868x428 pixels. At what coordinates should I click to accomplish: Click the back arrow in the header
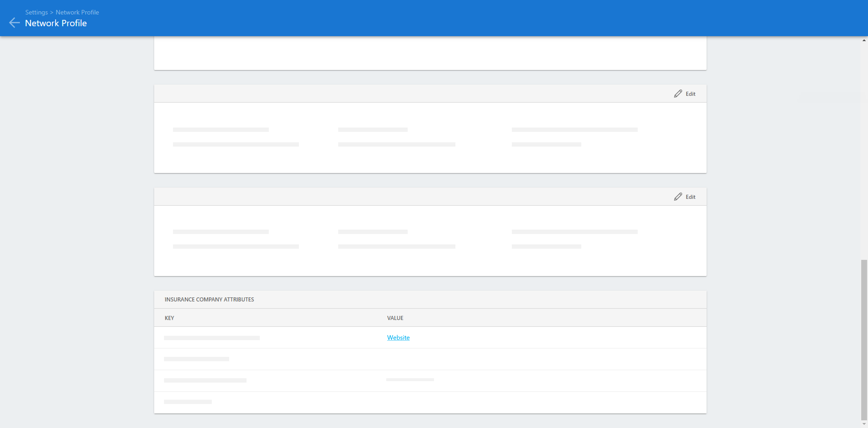click(14, 23)
